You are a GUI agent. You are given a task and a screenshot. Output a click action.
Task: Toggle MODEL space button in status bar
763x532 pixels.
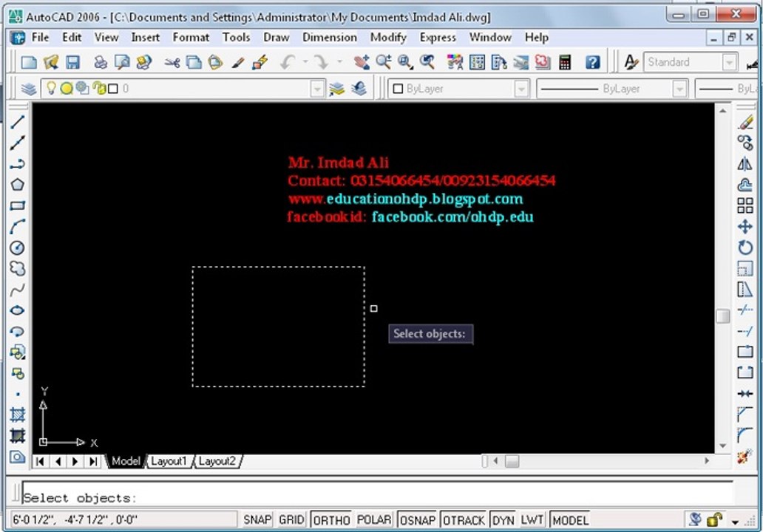[x=570, y=520]
